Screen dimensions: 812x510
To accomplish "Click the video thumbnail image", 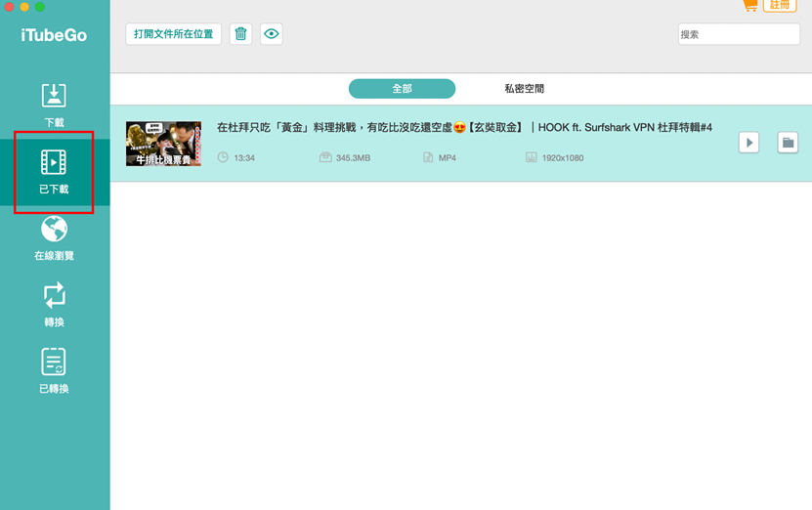I will tap(163, 144).
